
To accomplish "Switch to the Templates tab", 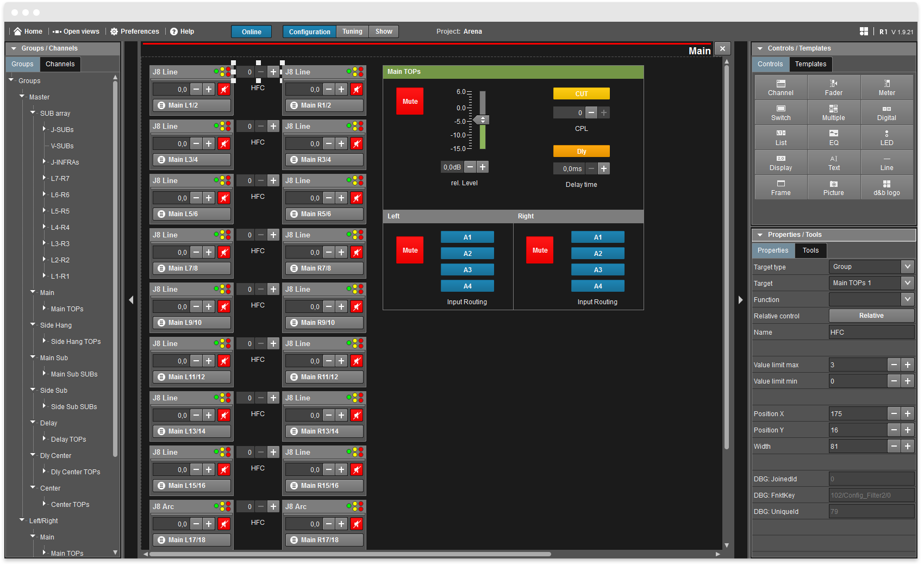I will [x=810, y=64].
